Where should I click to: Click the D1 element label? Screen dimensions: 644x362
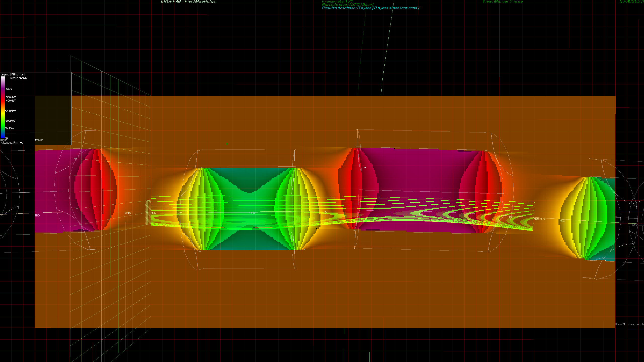point(326,212)
